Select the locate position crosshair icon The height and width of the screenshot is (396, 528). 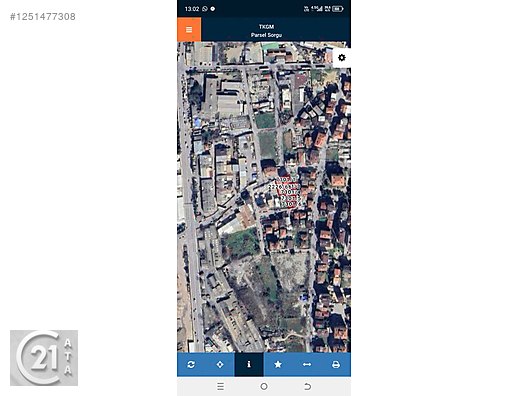click(x=220, y=364)
